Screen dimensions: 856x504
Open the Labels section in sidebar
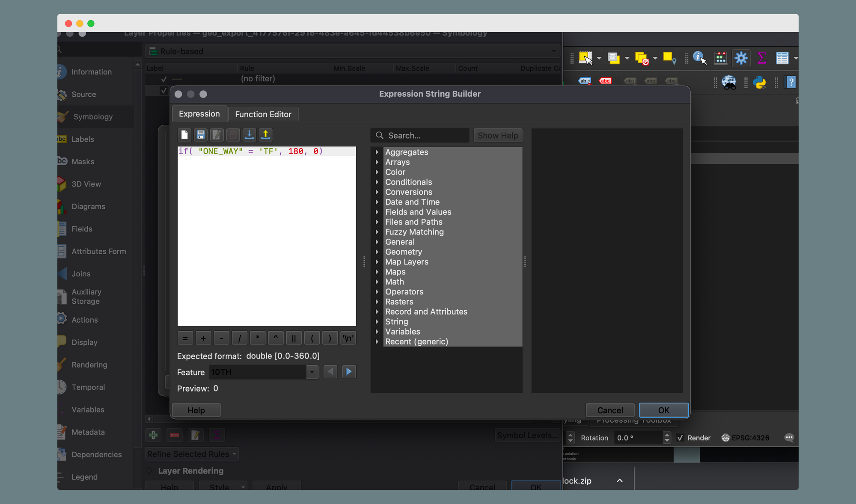pos(83,139)
